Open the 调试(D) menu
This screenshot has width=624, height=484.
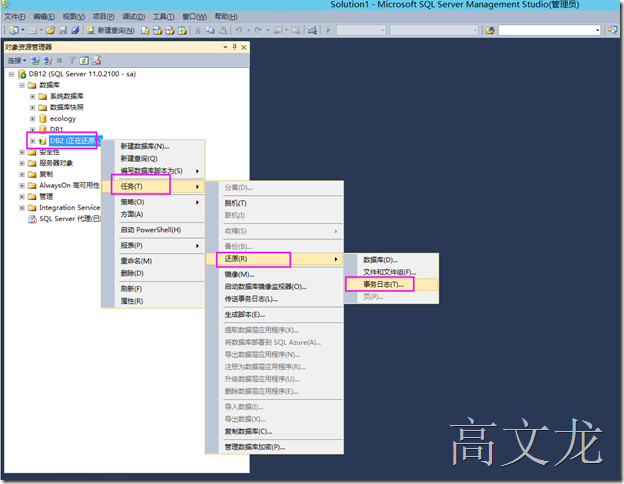(x=134, y=17)
